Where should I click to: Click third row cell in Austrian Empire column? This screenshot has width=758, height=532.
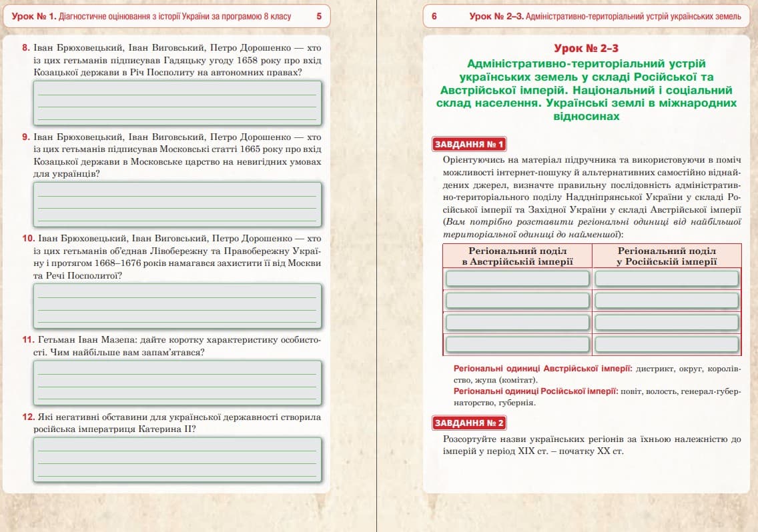[x=517, y=323]
